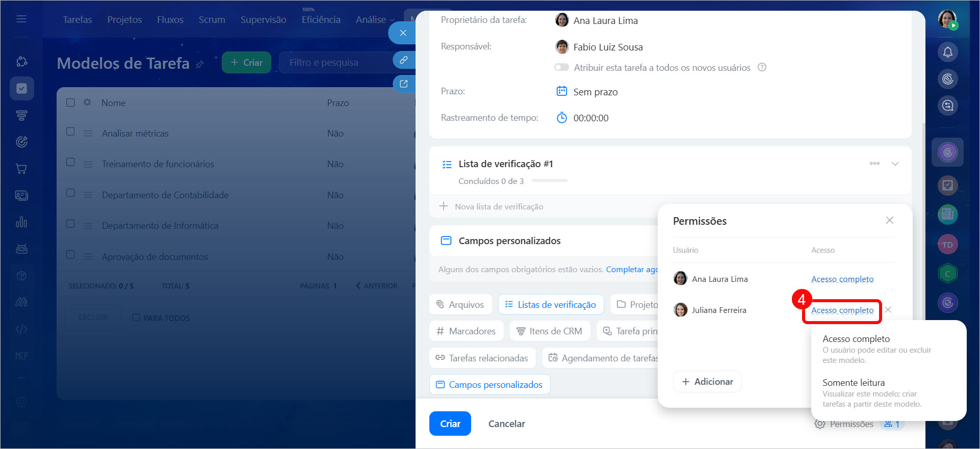Screen dimensions: 980x449
Task: Check the Analisar métricas row checkbox
Action: [71, 132]
